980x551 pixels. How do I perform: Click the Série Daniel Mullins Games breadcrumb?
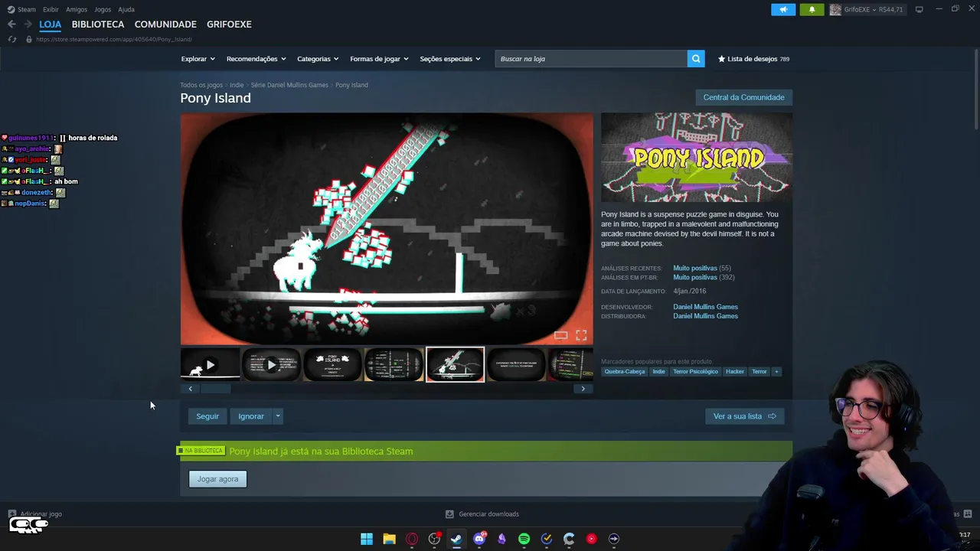click(289, 85)
